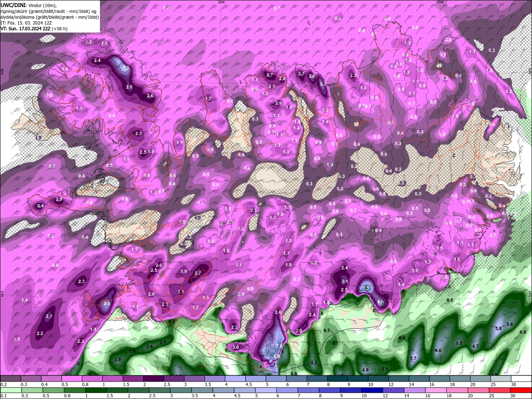Click the '15W' longitude label
Viewport: 532px width, 399px height.
[x=440, y=2]
